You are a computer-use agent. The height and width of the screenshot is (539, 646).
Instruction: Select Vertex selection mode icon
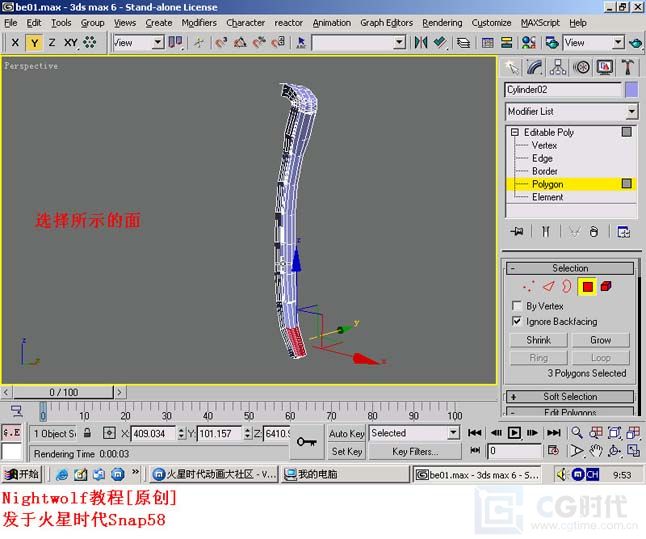tap(528, 286)
